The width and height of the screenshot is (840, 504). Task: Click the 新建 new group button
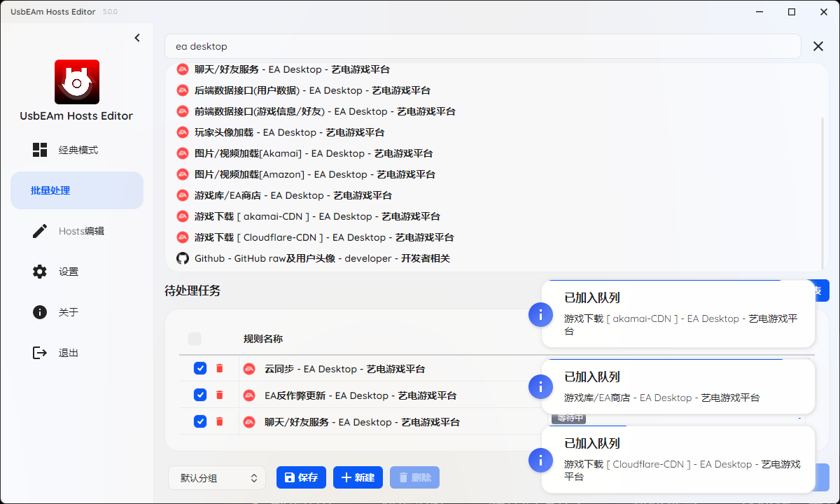pos(358,477)
